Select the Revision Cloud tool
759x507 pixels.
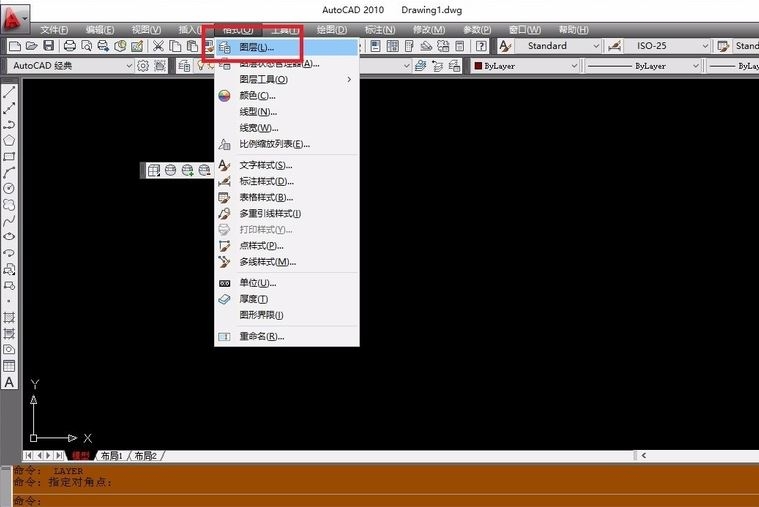coord(9,204)
